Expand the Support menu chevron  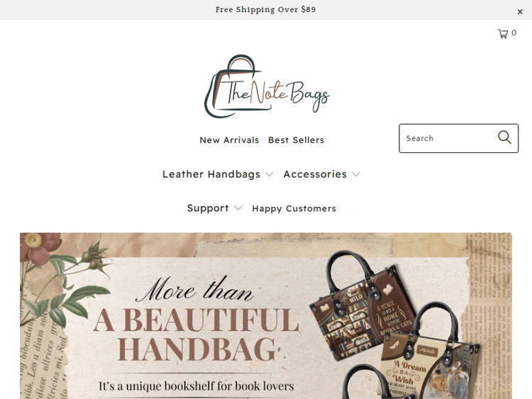tap(238, 208)
